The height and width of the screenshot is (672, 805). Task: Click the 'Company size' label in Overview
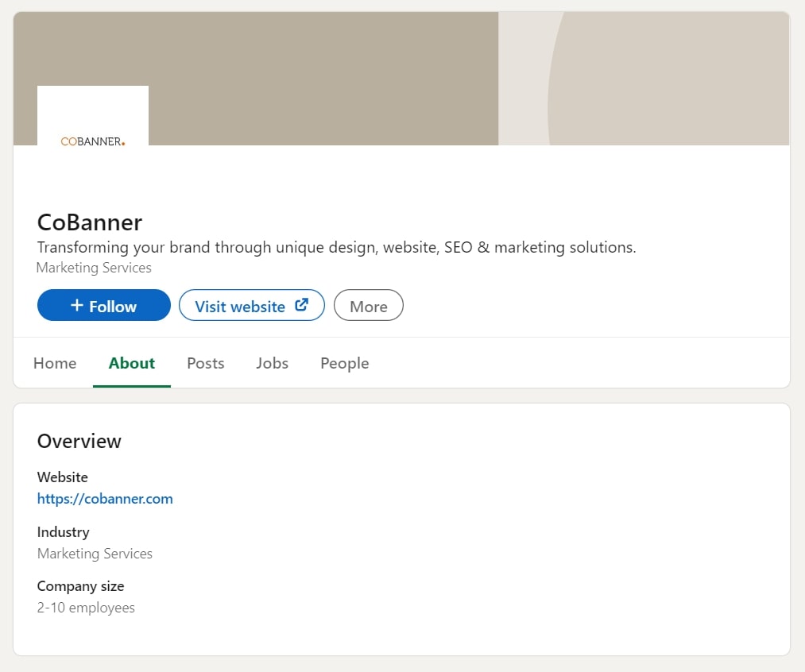point(80,586)
